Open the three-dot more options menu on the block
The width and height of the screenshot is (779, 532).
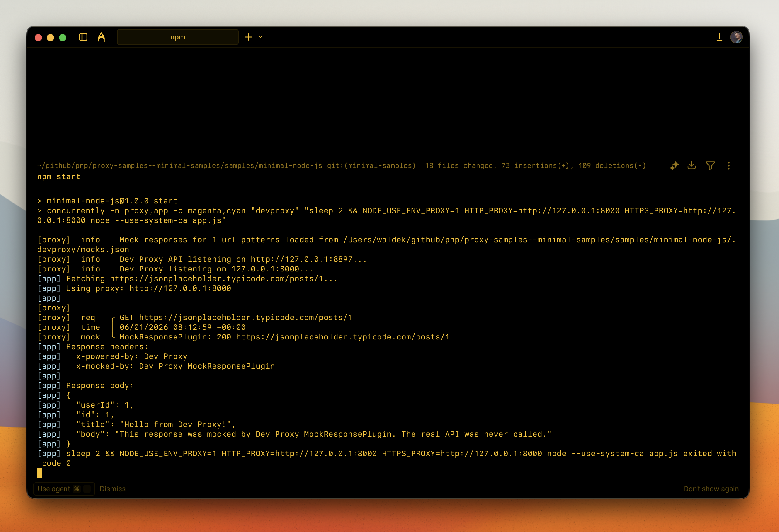tap(728, 165)
